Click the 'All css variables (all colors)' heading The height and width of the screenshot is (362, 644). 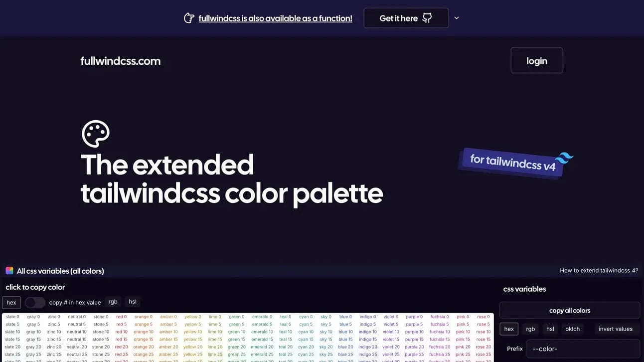tap(60, 271)
